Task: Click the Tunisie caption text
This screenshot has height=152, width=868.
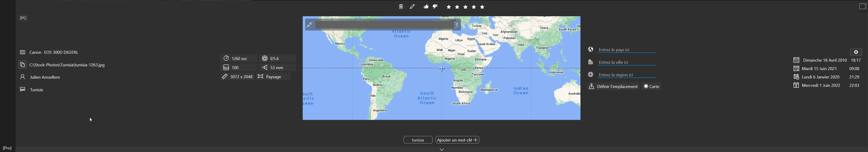Action: point(37,90)
